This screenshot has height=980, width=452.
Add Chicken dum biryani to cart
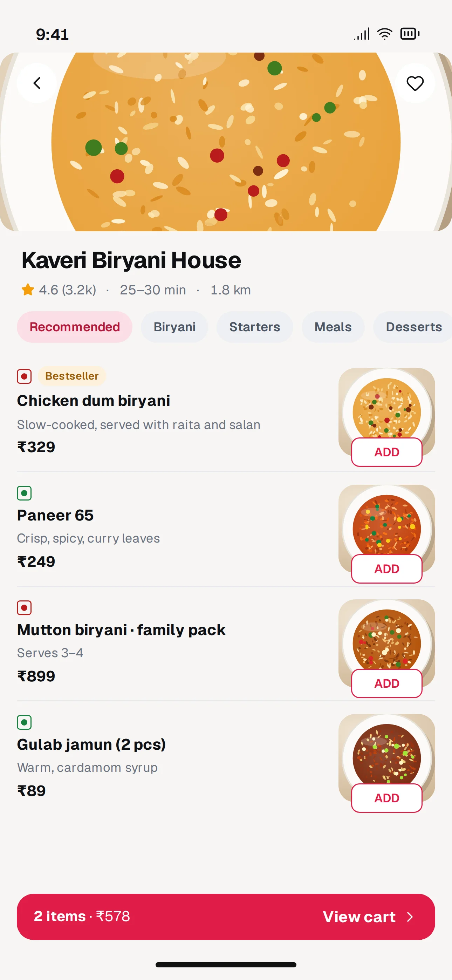(x=386, y=452)
